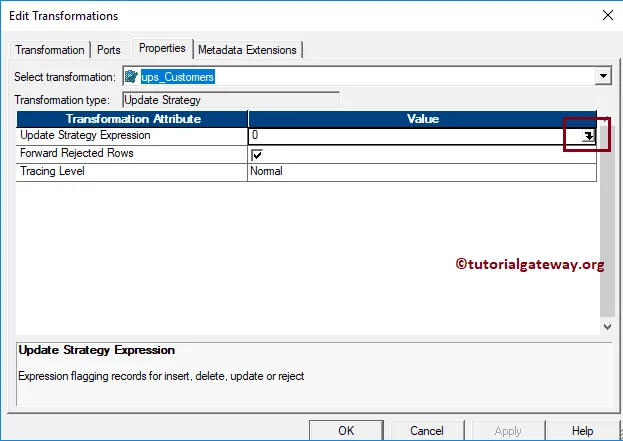Expand the Select transformation dropdown
This screenshot has height=441, width=623.
tap(603, 76)
